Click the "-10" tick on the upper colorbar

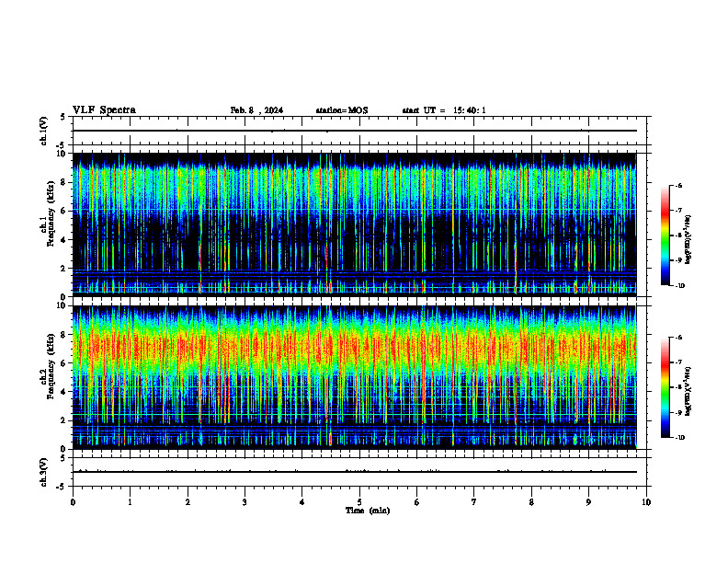679,286
